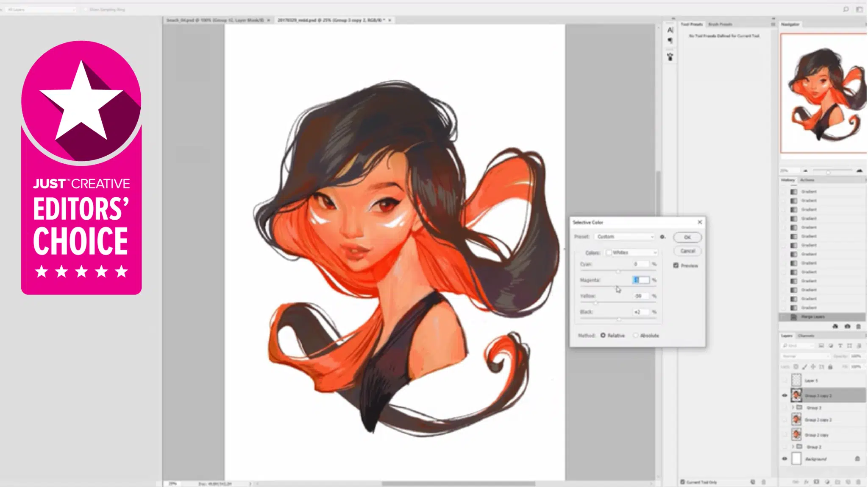868x487 pixels.
Task: Add a layer mask icon
Action: (816, 482)
